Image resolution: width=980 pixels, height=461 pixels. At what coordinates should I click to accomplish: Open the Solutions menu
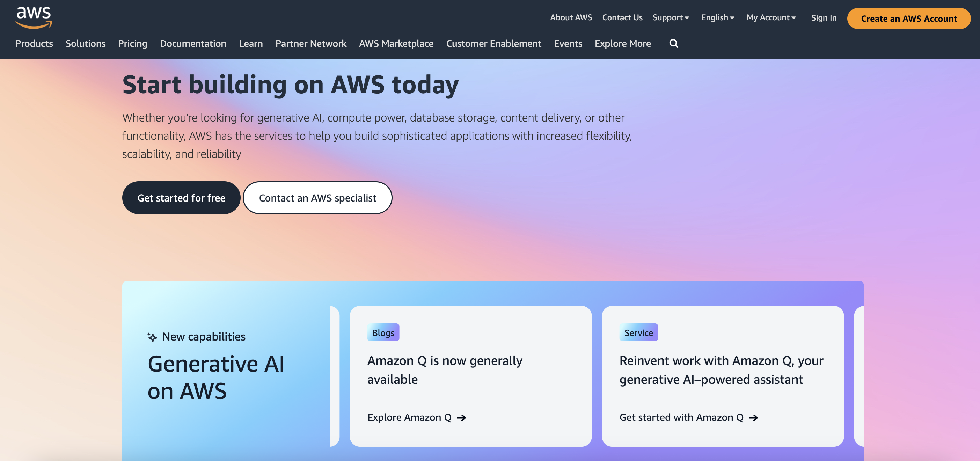(x=85, y=44)
